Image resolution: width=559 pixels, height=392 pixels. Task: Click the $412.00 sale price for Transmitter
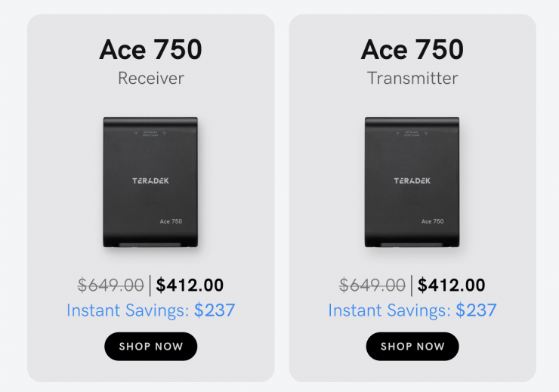point(451,286)
